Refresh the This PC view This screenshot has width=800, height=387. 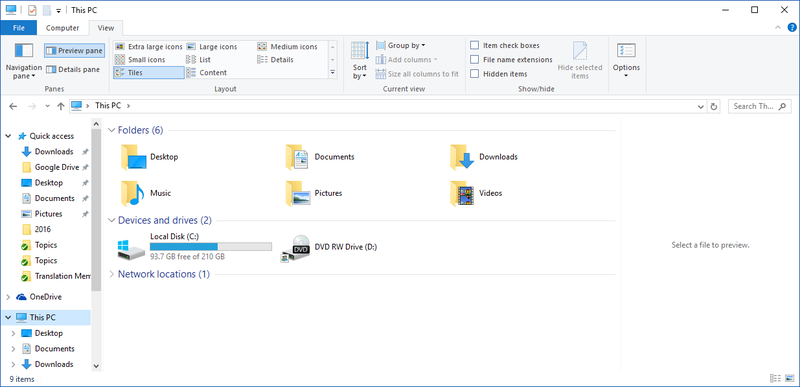coord(714,107)
